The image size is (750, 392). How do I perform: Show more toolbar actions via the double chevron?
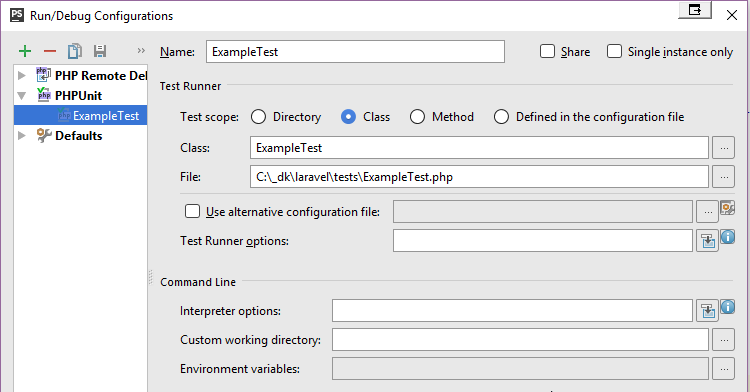[x=141, y=51]
